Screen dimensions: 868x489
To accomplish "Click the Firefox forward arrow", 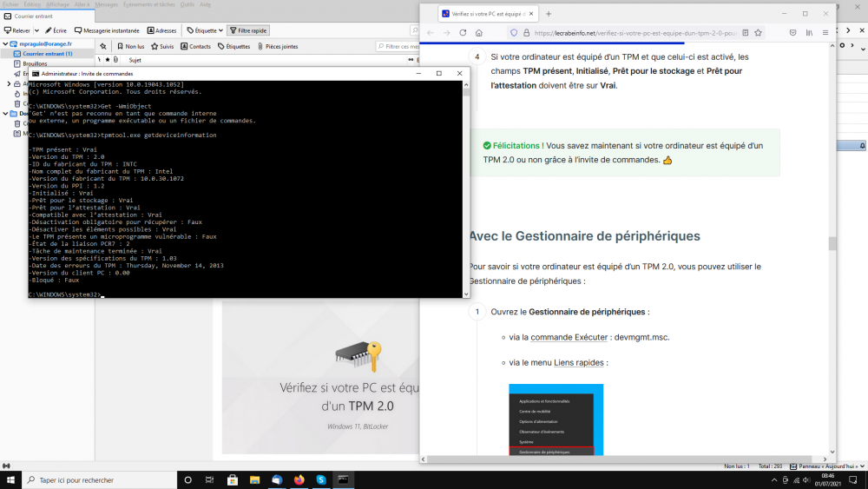I will click(446, 33).
